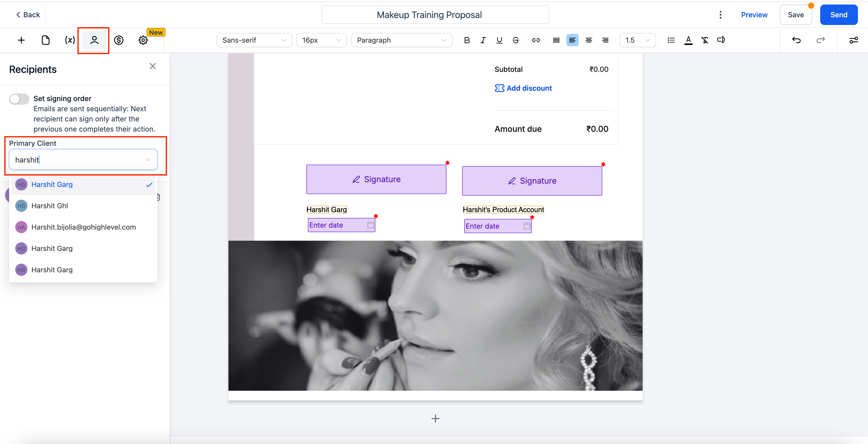The width and height of the screenshot is (868, 444).
Task: Click the undo arrow icon
Action: click(796, 40)
